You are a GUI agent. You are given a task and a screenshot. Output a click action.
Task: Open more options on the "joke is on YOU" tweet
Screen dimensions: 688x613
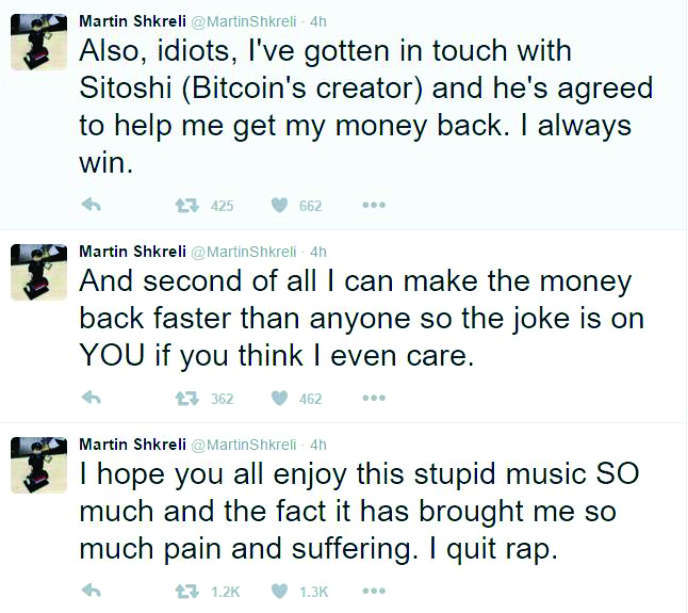tap(373, 398)
